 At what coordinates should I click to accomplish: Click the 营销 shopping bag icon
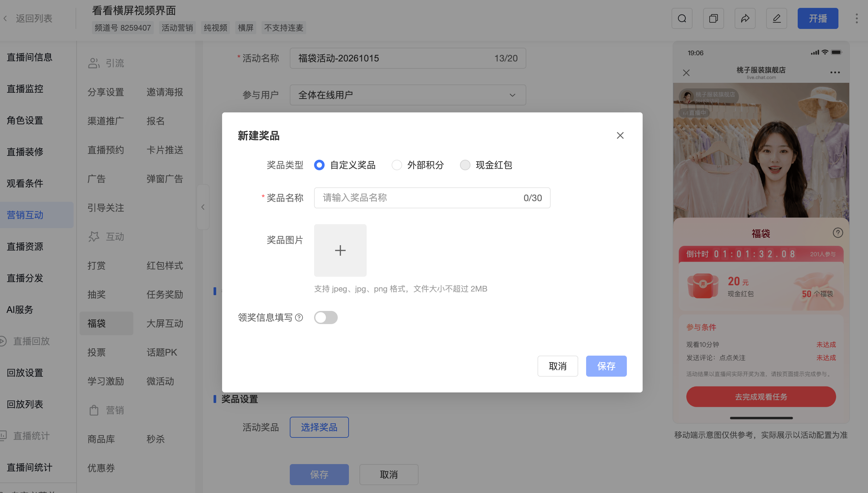point(94,410)
